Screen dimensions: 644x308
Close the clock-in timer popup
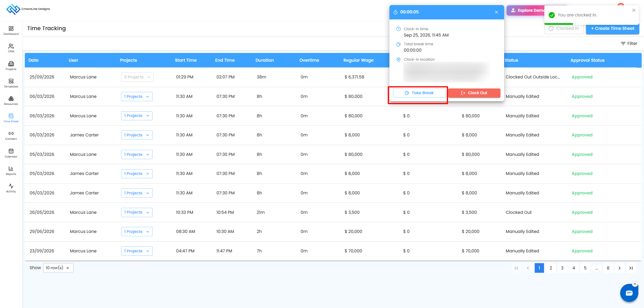click(496, 12)
